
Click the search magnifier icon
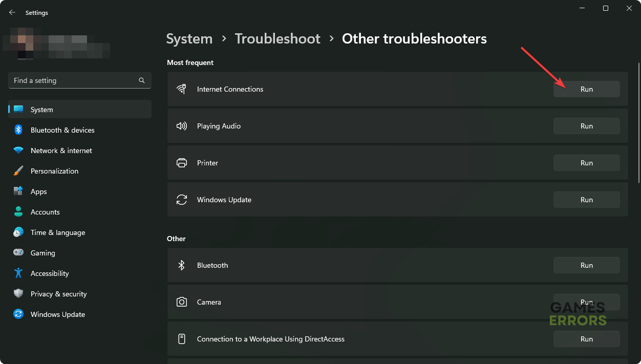[142, 80]
